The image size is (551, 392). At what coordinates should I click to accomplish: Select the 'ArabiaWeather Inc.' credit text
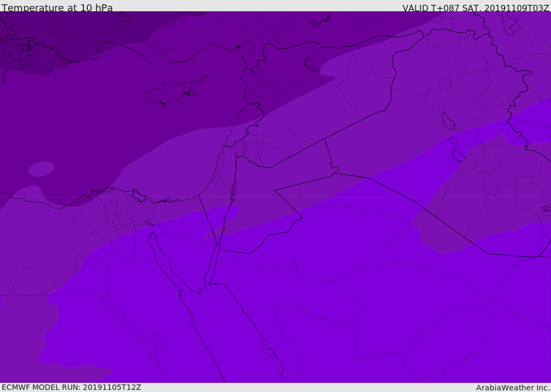point(513,388)
